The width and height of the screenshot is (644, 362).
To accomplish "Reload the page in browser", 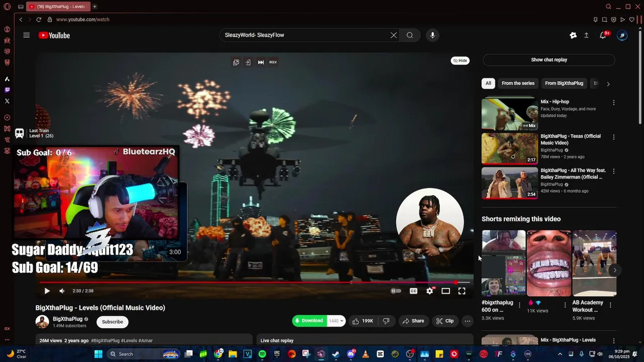I will pos(39,20).
